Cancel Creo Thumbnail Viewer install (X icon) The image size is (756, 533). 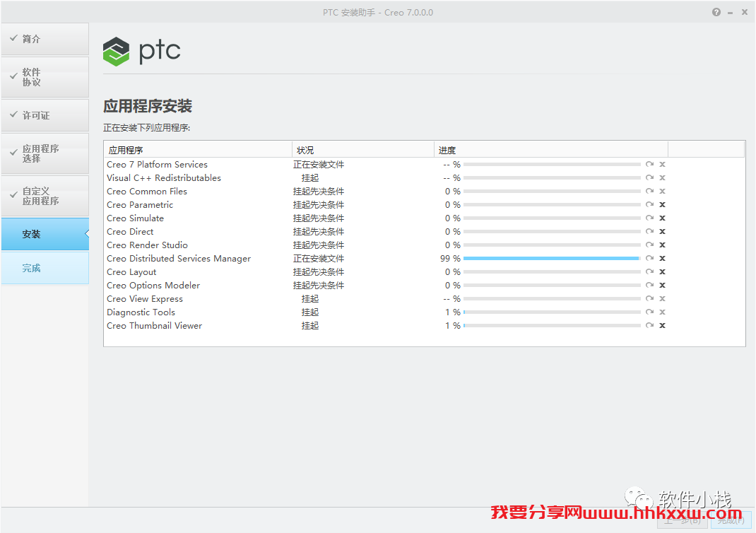coord(663,326)
